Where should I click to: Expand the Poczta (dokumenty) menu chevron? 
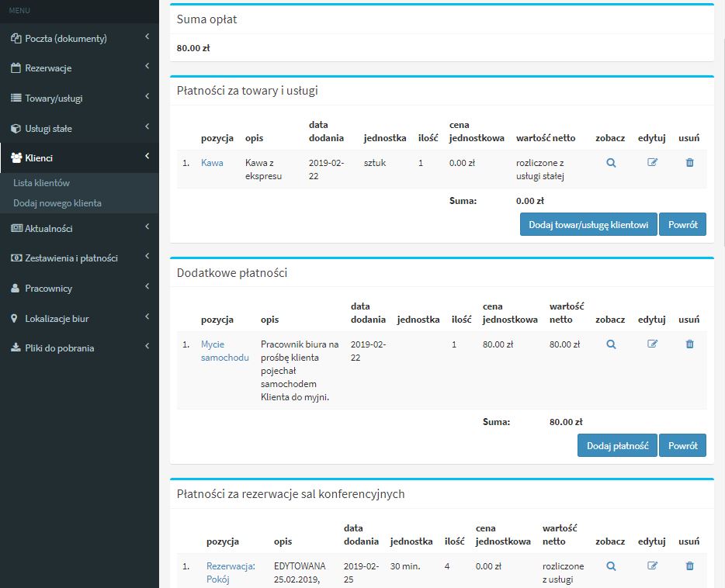[x=147, y=36]
